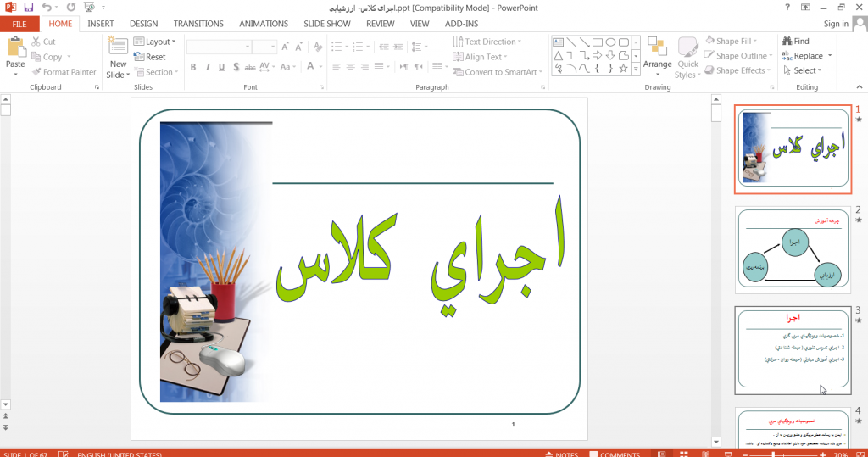Toggle numbered list
This screenshot has height=457, width=868.
click(x=358, y=47)
